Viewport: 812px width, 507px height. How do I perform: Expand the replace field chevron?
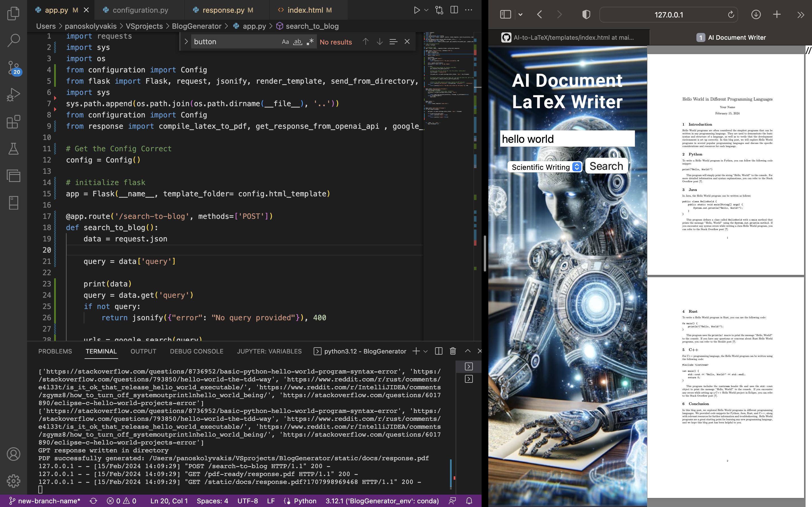point(186,42)
